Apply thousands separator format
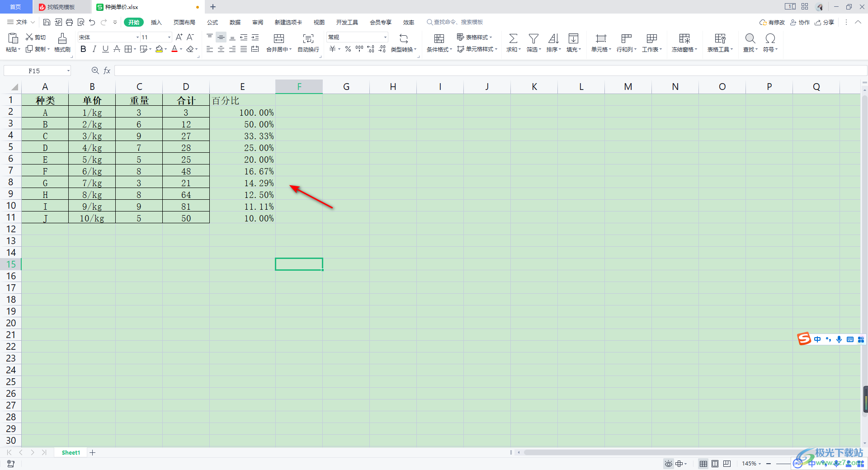868x470 pixels. tap(359, 49)
